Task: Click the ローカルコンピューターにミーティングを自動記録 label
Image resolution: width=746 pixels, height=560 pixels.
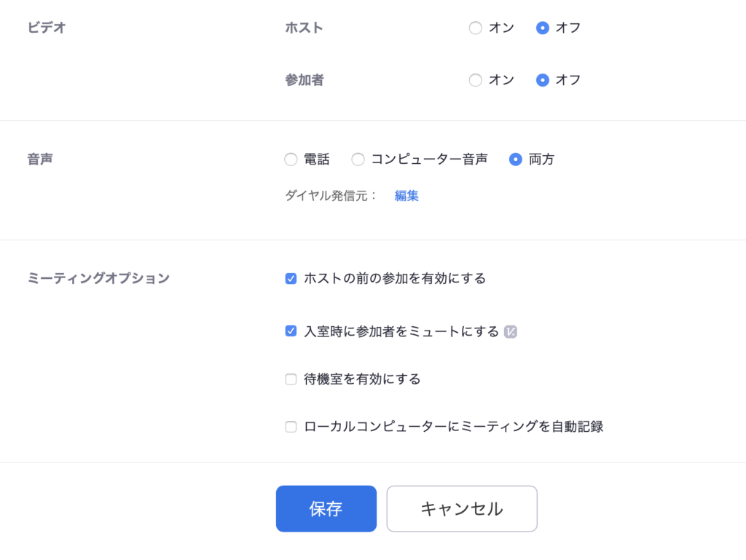Action: pyautogui.click(x=454, y=427)
